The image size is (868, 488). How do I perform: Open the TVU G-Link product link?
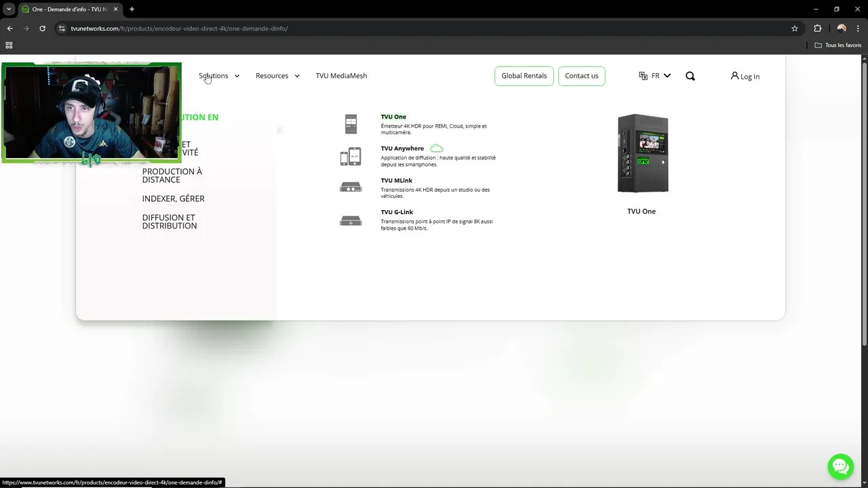(397, 212)
